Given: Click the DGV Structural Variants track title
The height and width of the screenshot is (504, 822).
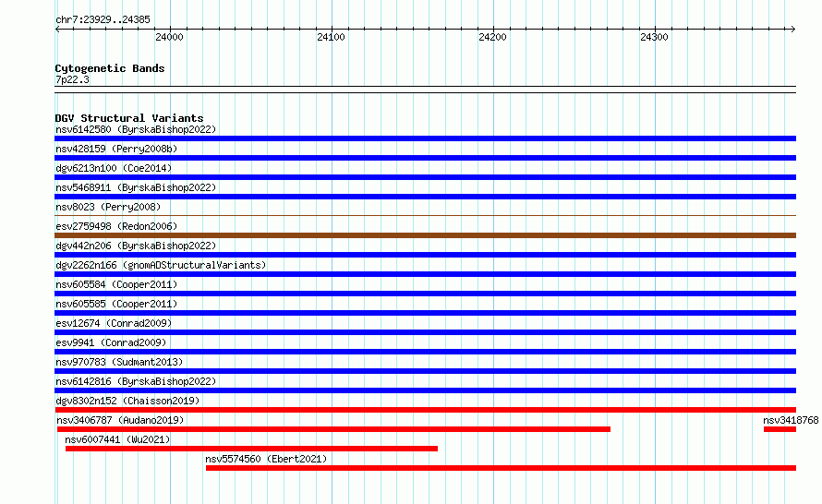Looking at the screenshot, I should [129, 118].
